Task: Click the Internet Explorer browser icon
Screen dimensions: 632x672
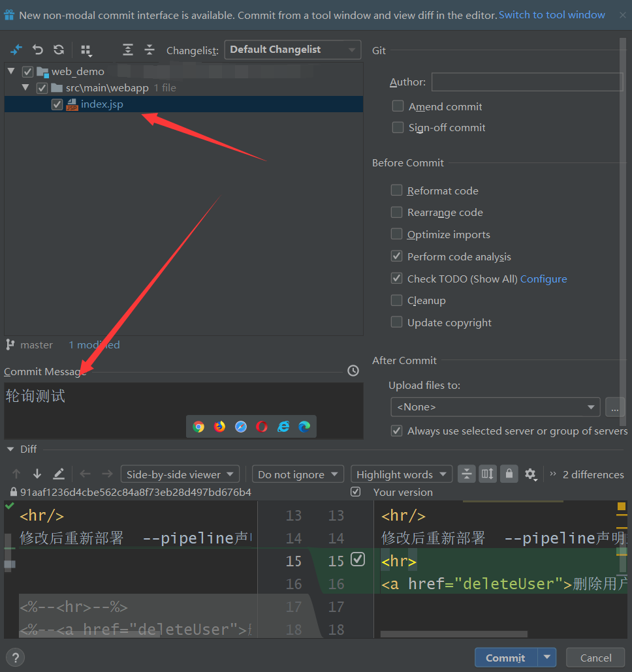Action: pyautogui.click(x=283, y=427)
